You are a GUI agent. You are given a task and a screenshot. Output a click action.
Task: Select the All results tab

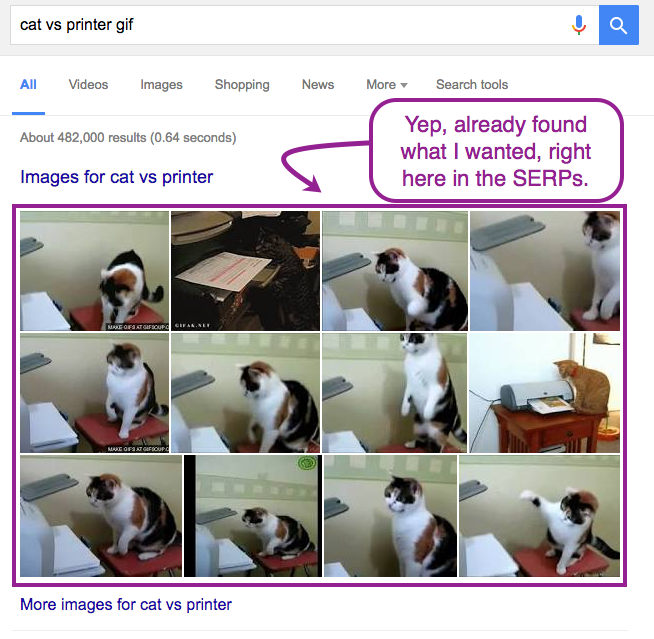[28, 85]
